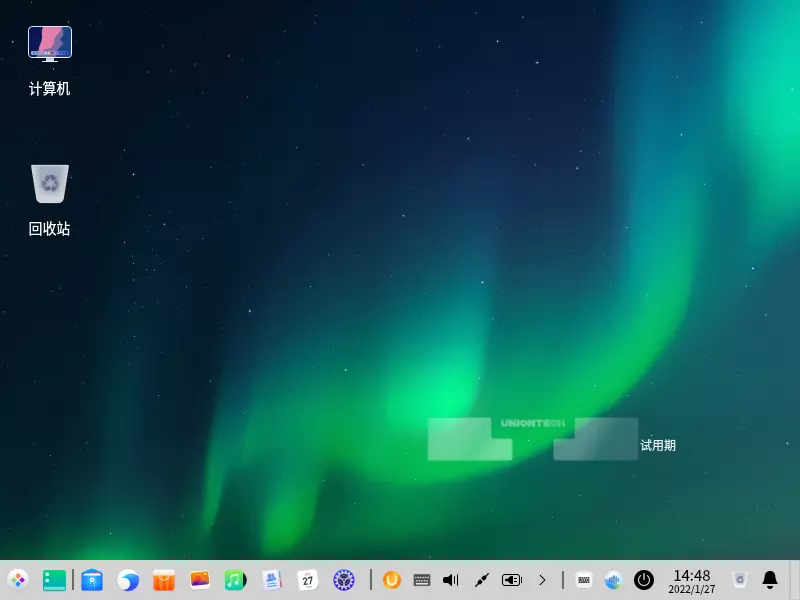Open the blue gear control center icon
The width and height of the screenshot is (800, 600).
tap(344, 580)
